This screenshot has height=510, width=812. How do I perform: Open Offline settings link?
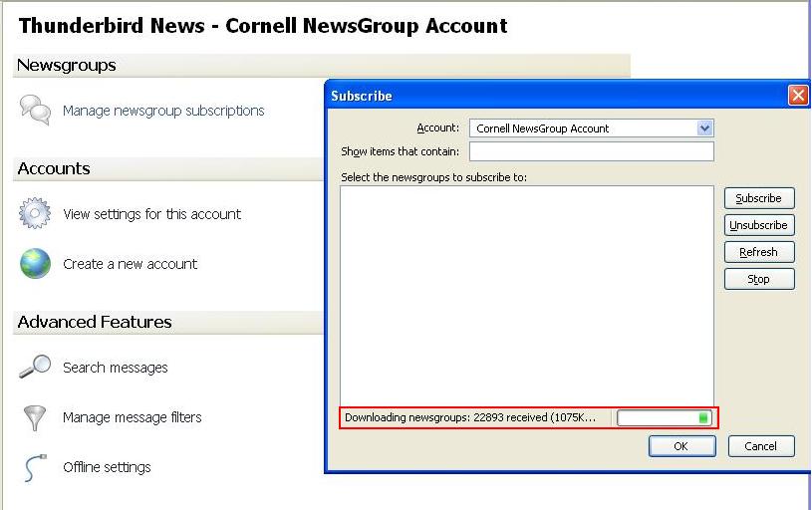coord(107,467)
